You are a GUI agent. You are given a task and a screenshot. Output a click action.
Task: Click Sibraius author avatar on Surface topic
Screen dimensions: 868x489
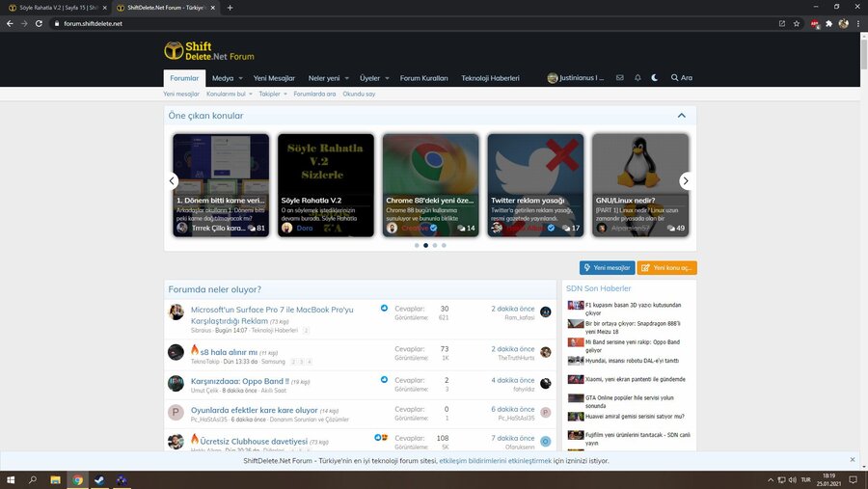pos(176,312)
